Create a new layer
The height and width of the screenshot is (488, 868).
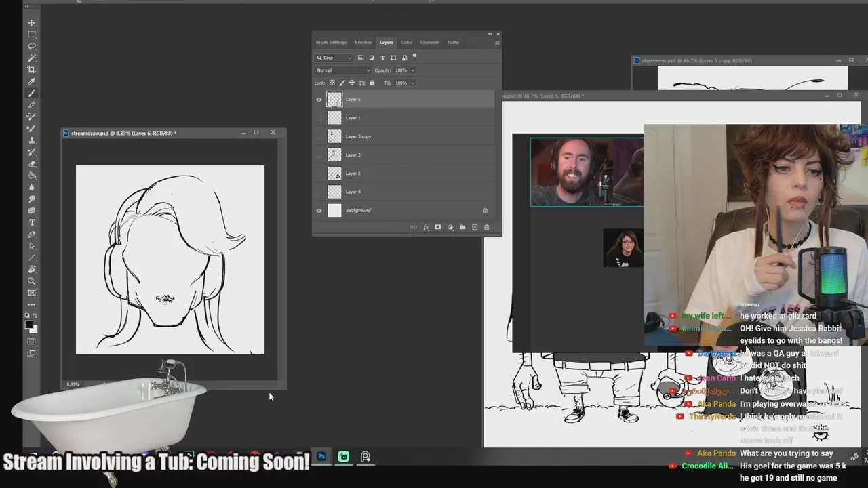tap(475, 227)
